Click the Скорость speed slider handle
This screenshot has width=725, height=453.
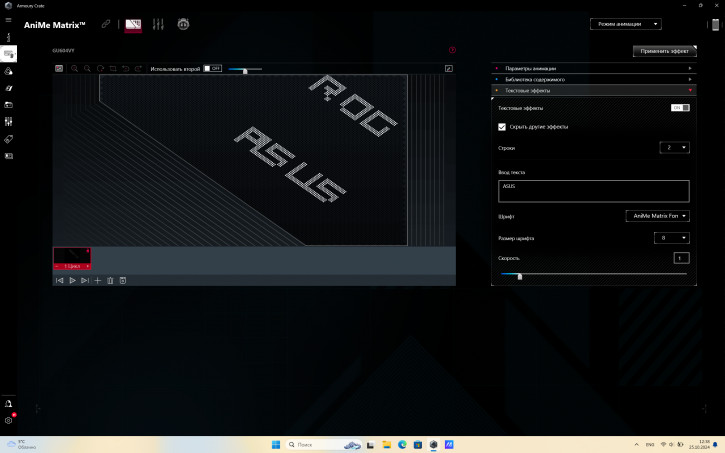click(520, 276)
